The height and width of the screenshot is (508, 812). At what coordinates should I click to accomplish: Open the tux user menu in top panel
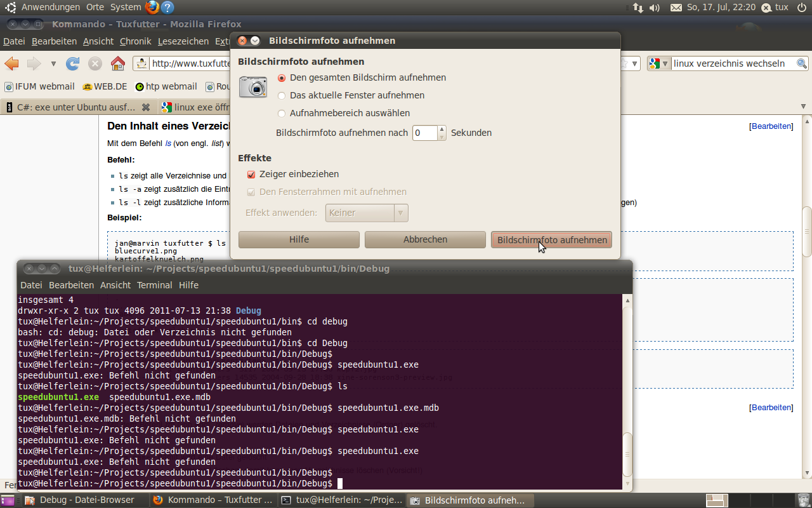(775, 8)
